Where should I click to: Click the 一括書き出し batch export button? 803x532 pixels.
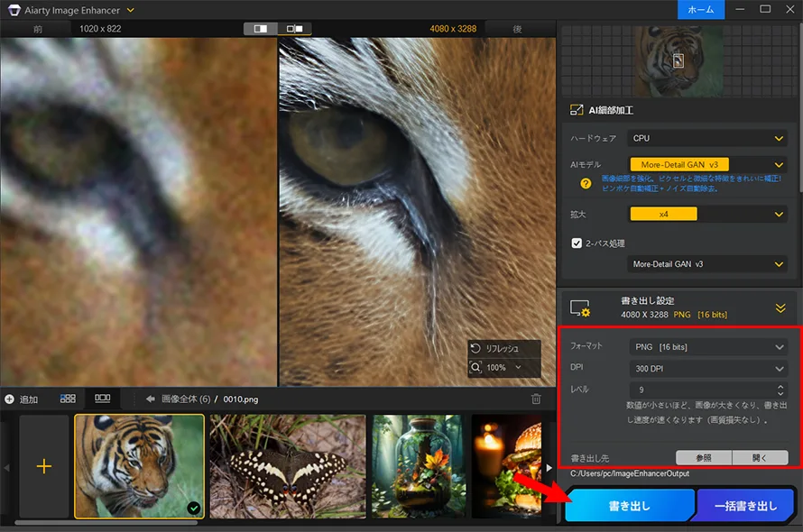[745, 506]
